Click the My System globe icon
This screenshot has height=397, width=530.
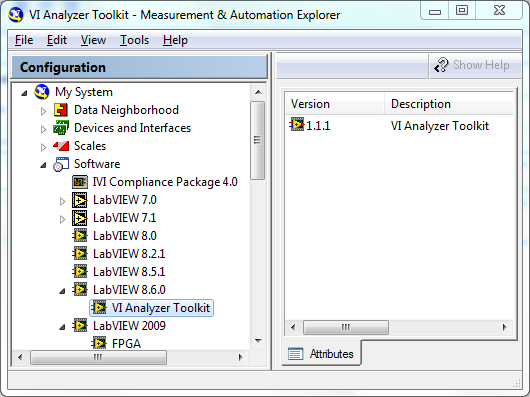(x=42, y=92)
